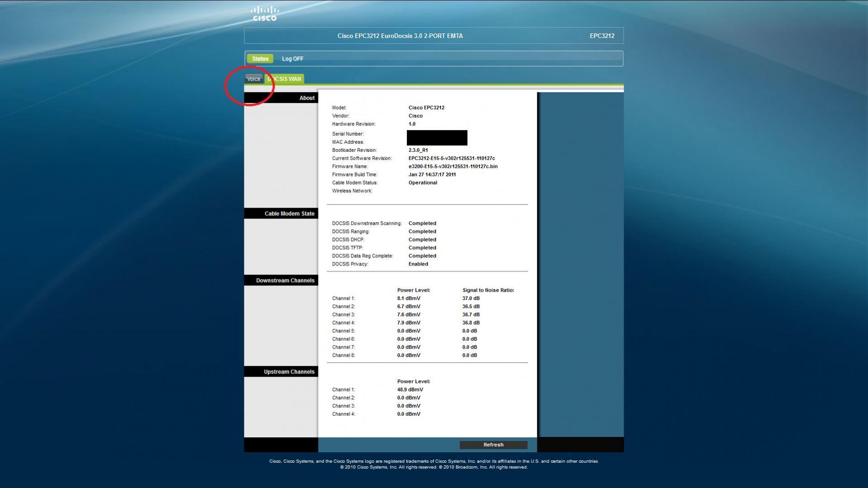The height and width of the screenshot is (488, 868).
Task: Click upstream 'Channel 2:' label
Action: pos(343,398)
